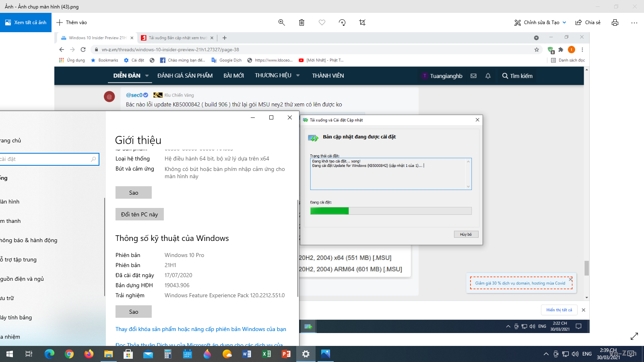Open PowerPoint from taskbar
Viewport: 644px width, 362px height.
pos(286,354)
